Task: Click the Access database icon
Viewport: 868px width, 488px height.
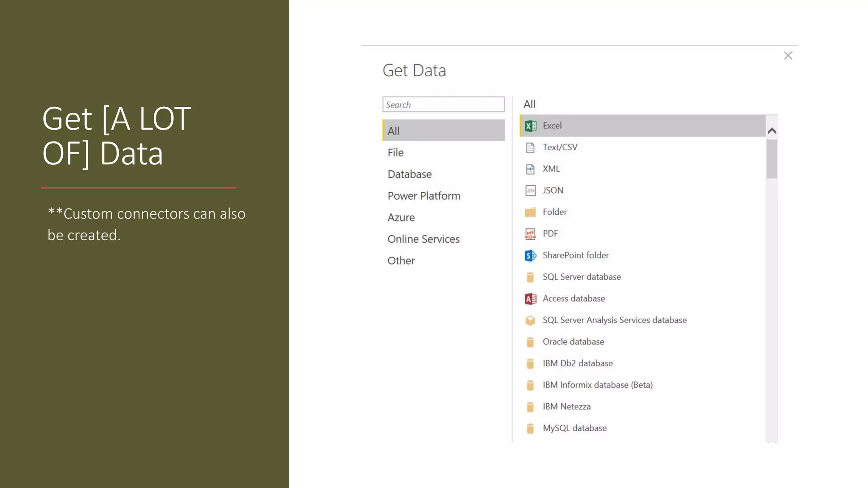Action: point(530,299)
